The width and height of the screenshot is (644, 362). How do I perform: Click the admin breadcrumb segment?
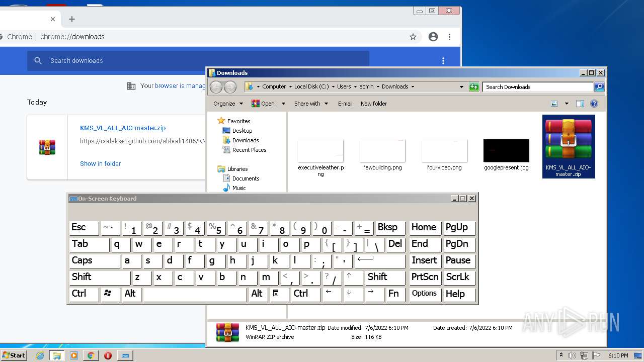coord(366,86)
